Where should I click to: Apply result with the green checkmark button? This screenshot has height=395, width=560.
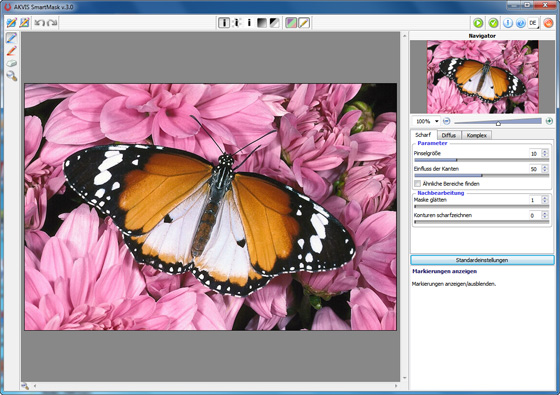[x=493, y=23]
